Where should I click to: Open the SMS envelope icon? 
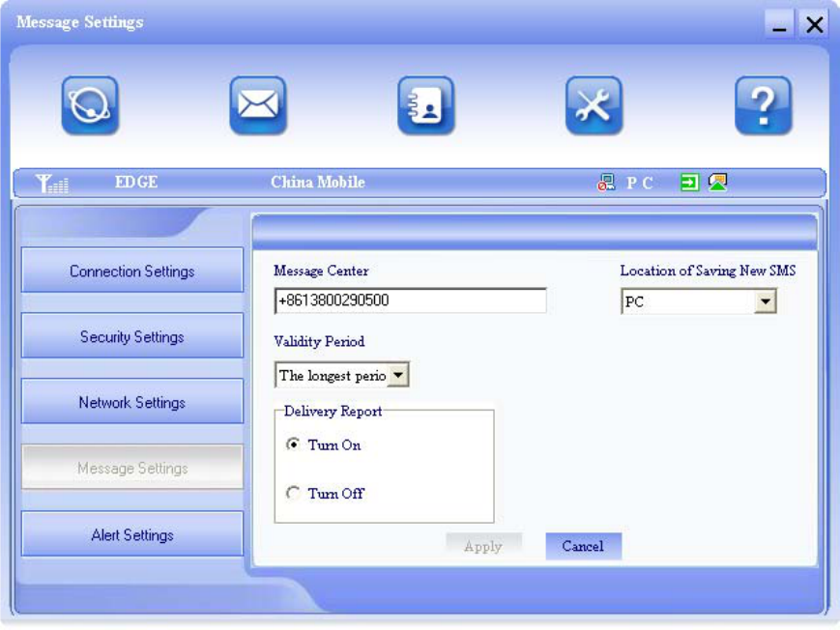tap(258, 105)
